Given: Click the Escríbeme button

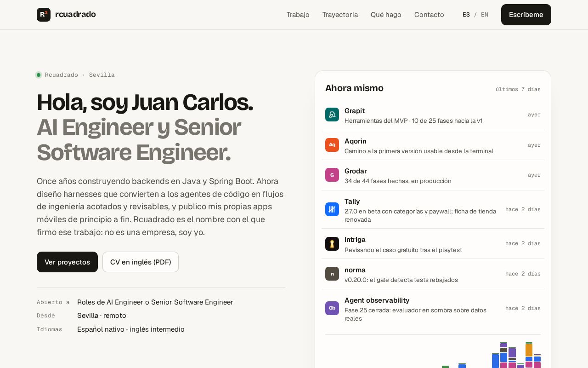Looking at the screenshot, I should pyautogui.click(x=526, y=15).
